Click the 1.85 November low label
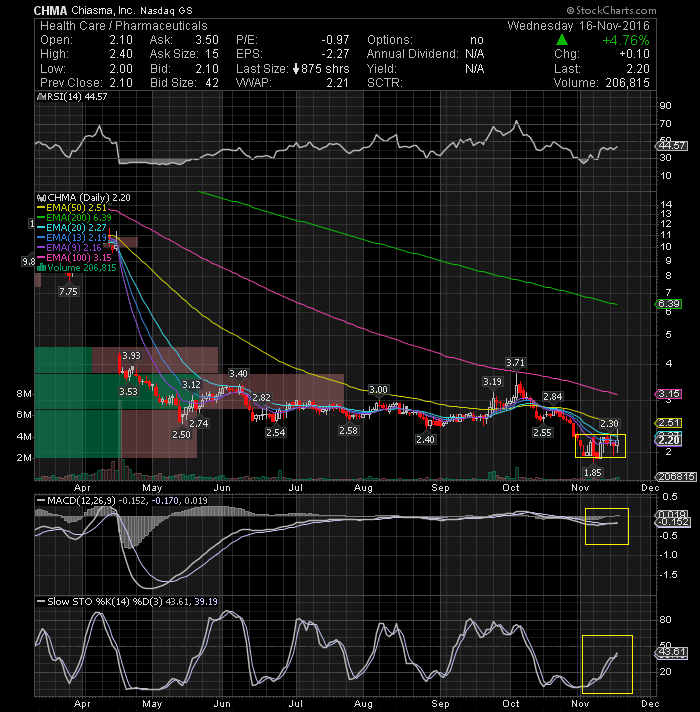The height and width of the screenshot is (712, 700). (x=592, y=473)
